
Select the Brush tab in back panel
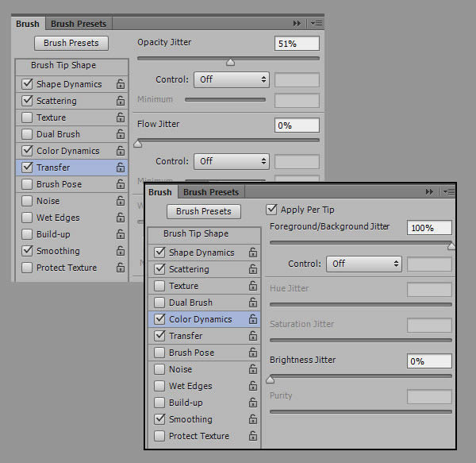pyautogui.click(x=28, y=24)
